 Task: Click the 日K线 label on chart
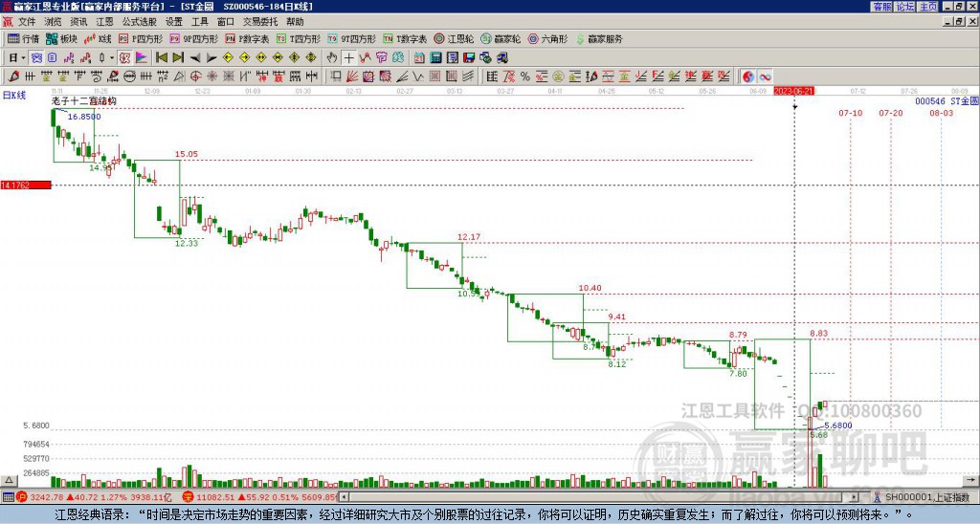(14, 96)
